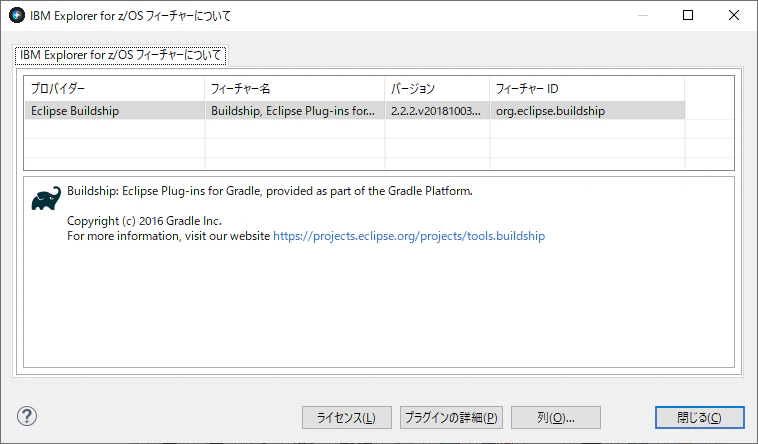Click the 閉じる(C) button

[x=700, y=417]
